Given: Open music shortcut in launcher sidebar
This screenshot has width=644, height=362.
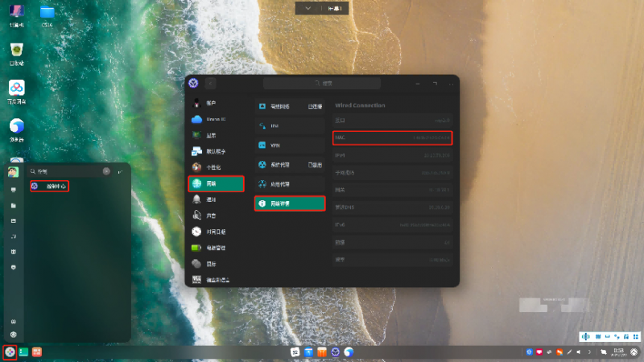Looking at the screenshot, I should (14, 237).
